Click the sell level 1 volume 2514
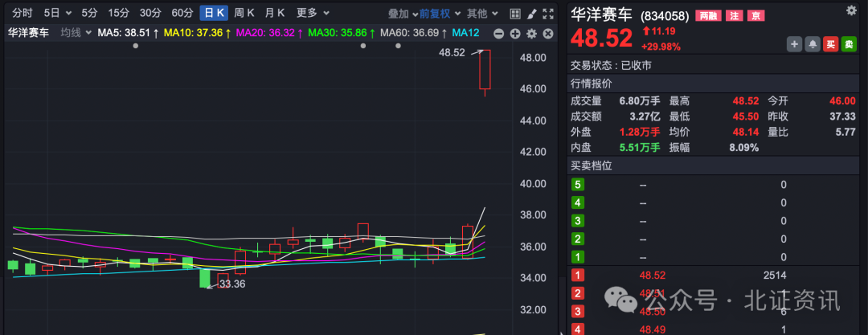Image resolution: width=868 pixels, height=335 pixels. pyautogui.click(x=775, y=276)
